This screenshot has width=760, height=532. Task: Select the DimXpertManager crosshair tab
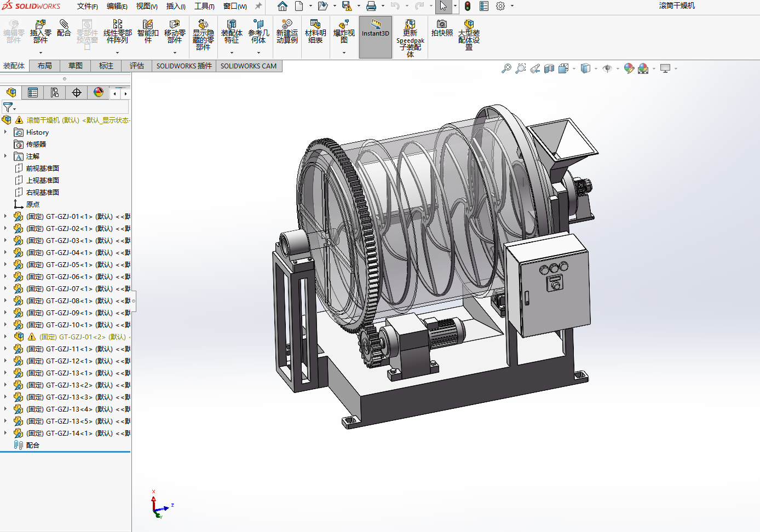(77, 92)
